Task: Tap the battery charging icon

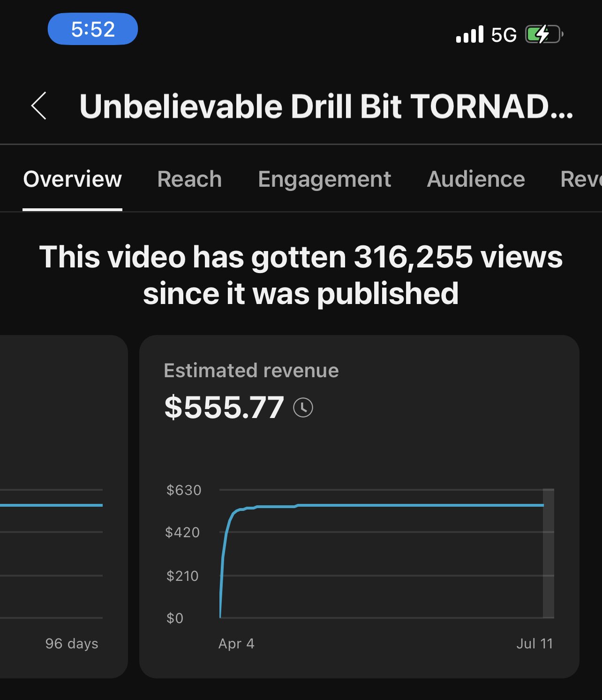Action: [x=544, y=34]
